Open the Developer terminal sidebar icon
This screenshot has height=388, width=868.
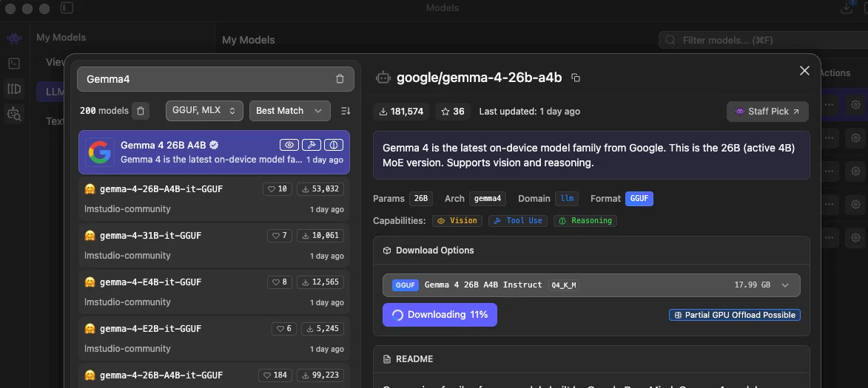pyautogui.click(x=14, y=64)
